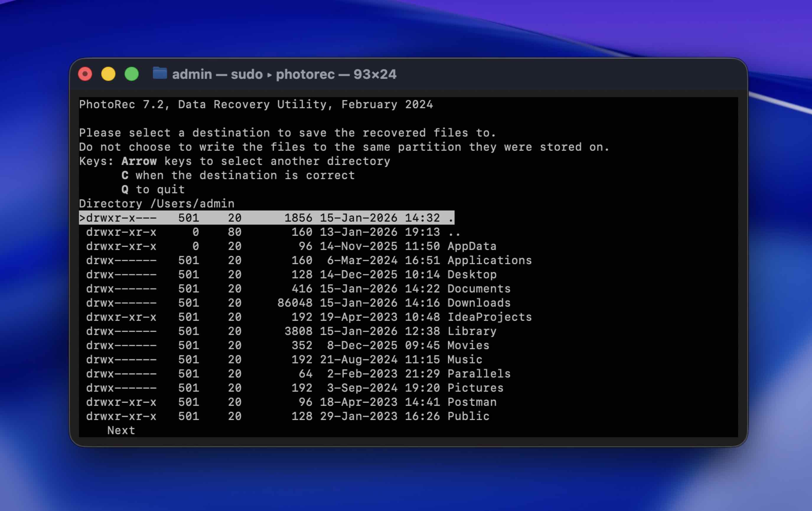The image size is (812, 511).
Task: Click the red close window button
Action: point(85,74)
